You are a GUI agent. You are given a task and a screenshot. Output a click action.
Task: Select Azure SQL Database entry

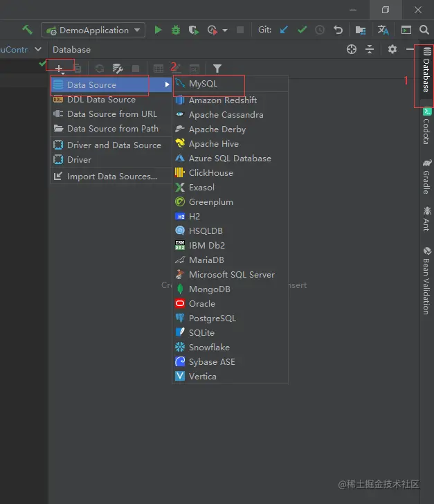(230, 158)
